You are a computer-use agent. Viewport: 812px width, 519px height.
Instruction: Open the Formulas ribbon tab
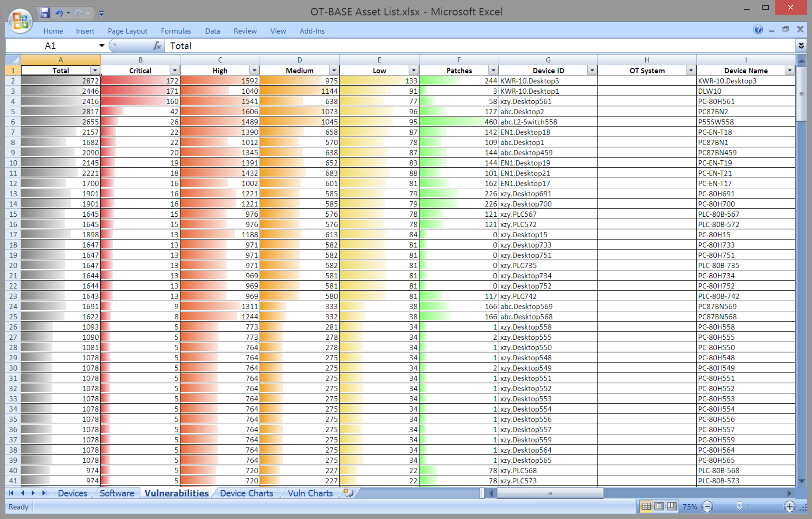[x=176, y=31]
